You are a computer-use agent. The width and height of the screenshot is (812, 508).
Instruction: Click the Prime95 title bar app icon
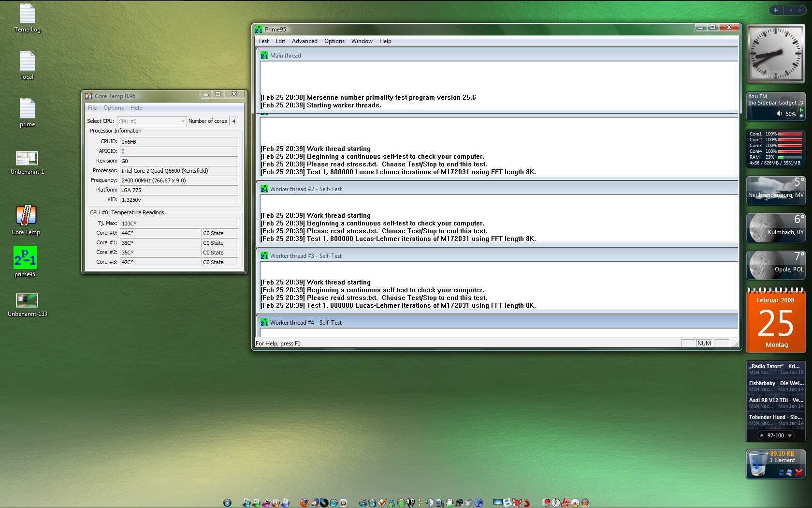[x=259, y=30]
